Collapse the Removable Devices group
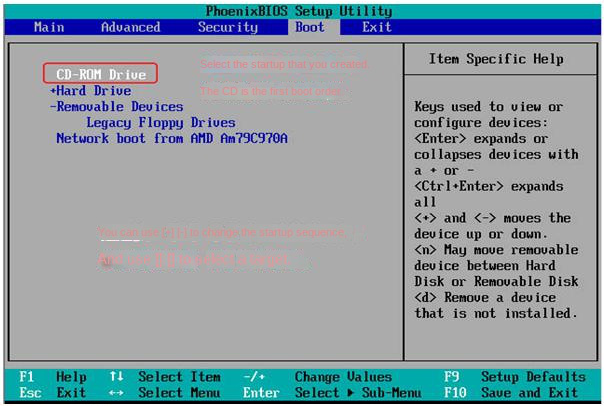Image resolution: width=604 pixels, height=406 pixels. [x=118, y=106]
